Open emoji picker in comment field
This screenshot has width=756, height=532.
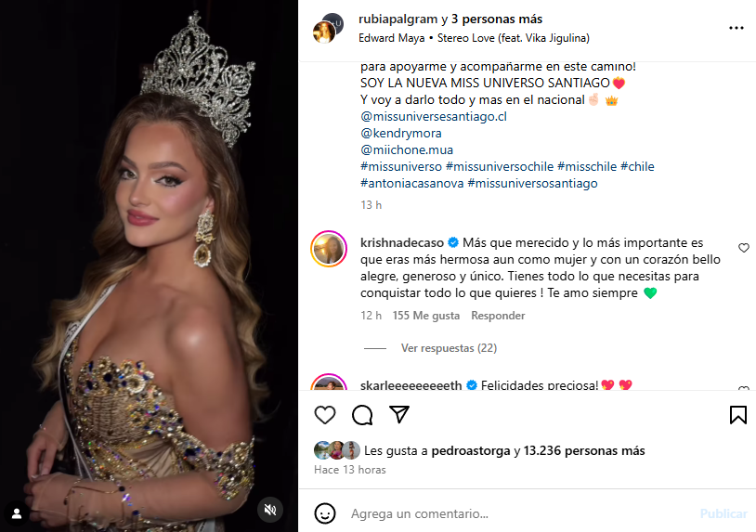click(325, 513)
